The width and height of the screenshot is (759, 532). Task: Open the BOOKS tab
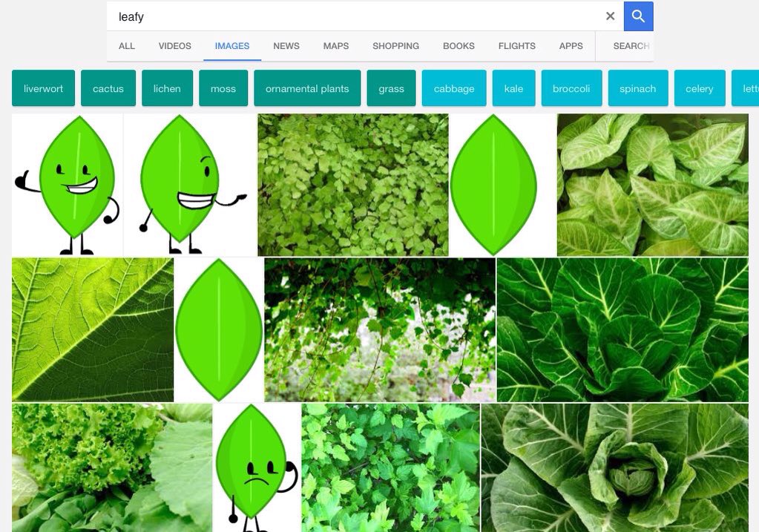459,46
